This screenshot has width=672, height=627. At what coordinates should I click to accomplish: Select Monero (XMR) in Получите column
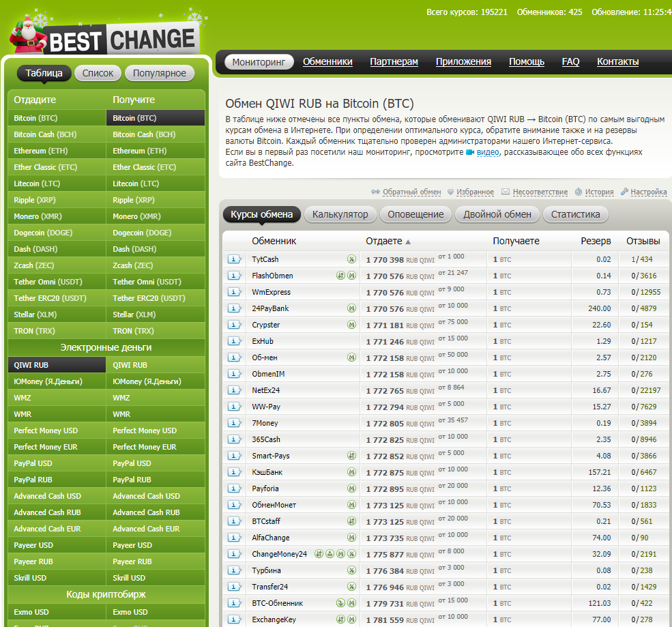[x=156, y=216]
